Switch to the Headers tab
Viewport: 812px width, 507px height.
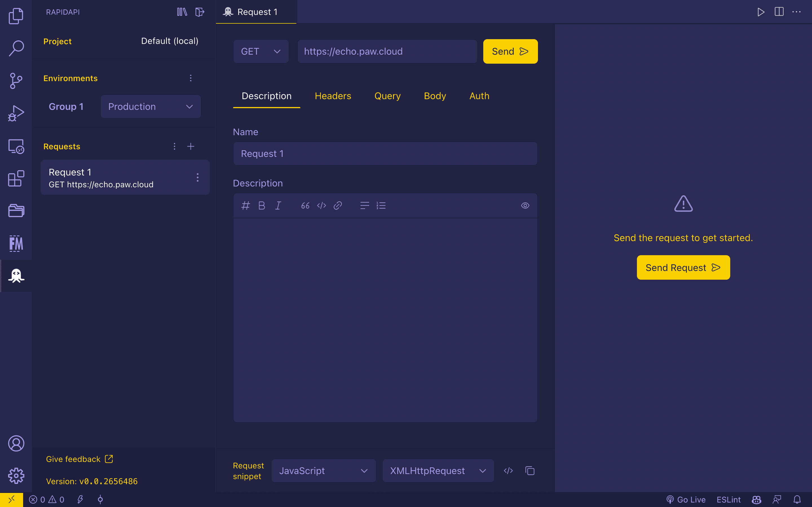point(333,96)
